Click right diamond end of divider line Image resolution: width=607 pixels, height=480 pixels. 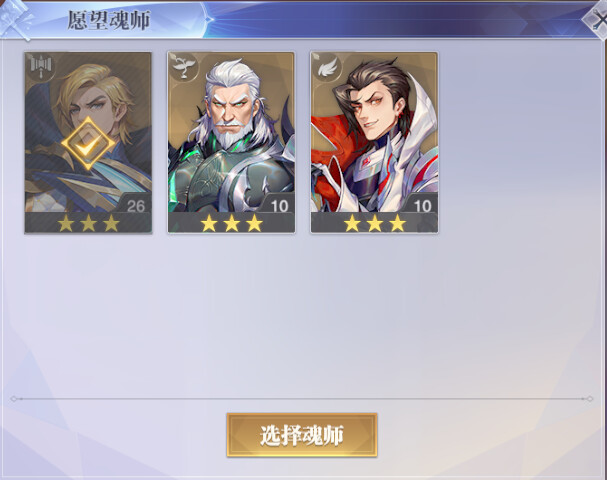coord(590,398)
